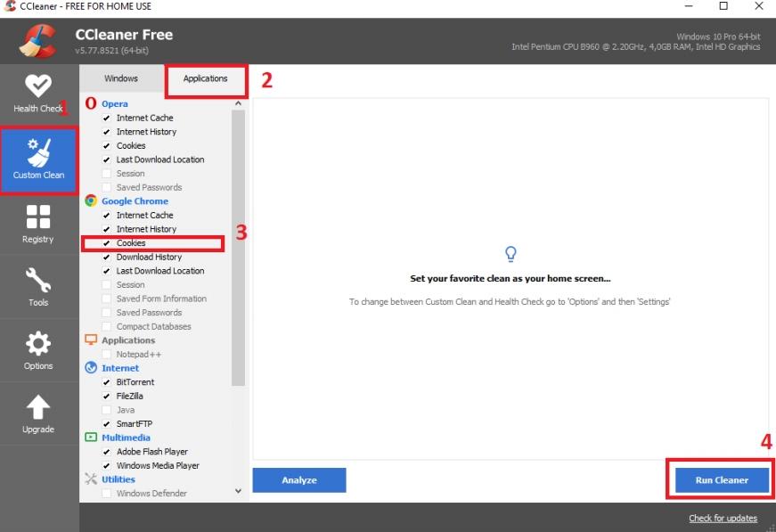Click the 'CCleaner Free' header title

click(124, 35)
